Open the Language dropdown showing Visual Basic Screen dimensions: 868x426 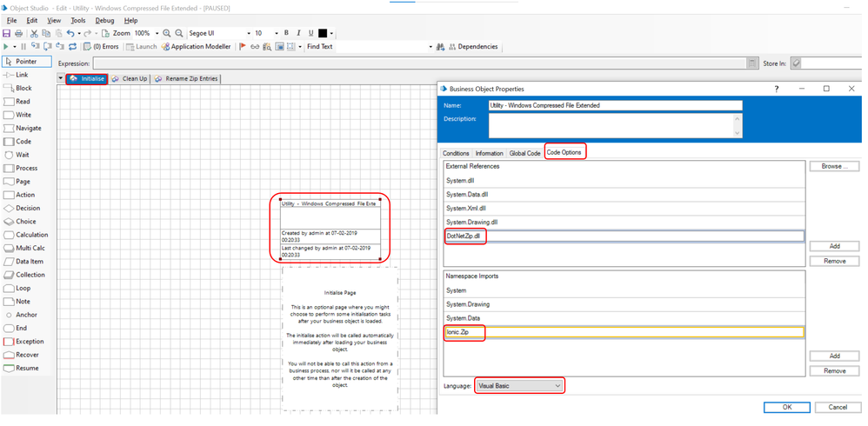(x=519, y=386)
